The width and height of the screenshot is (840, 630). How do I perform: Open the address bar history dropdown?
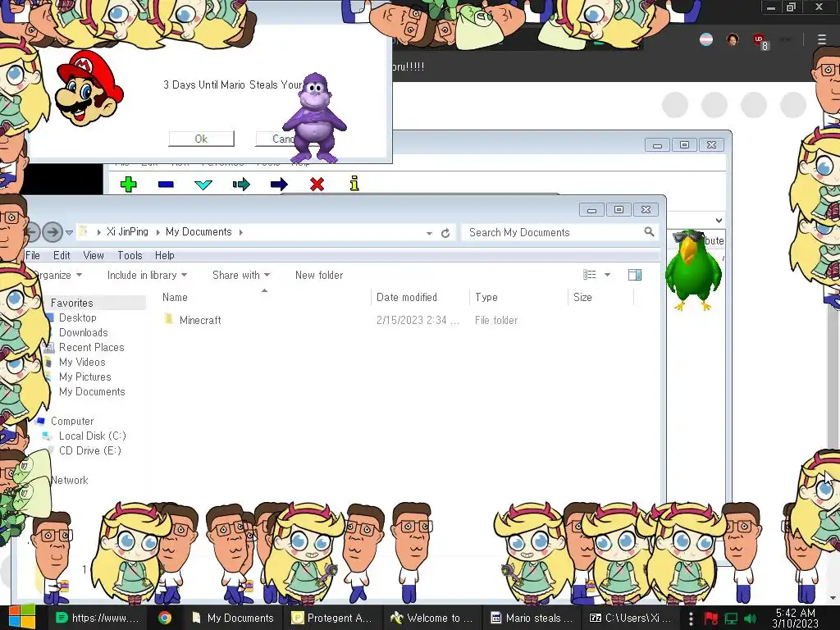tap(429, 233)
